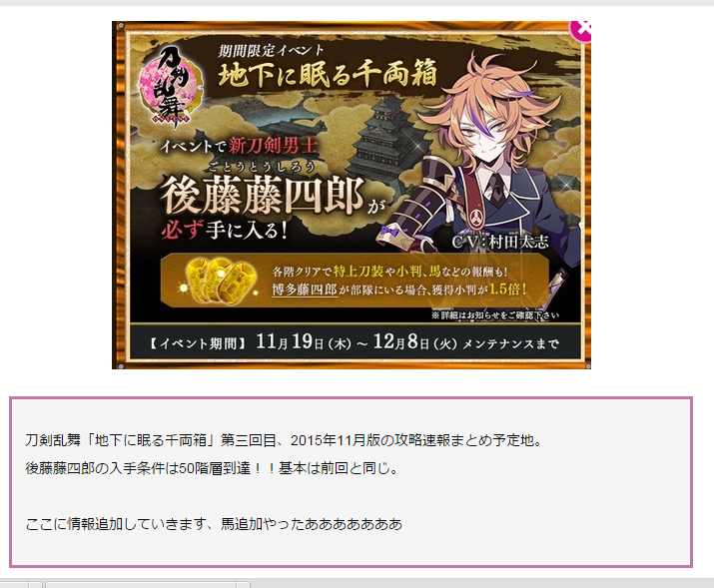Click the 新刀剣男士 red text
Image resolution: width=714 pixels, height=588 pixels.
(x=272, y=146)
